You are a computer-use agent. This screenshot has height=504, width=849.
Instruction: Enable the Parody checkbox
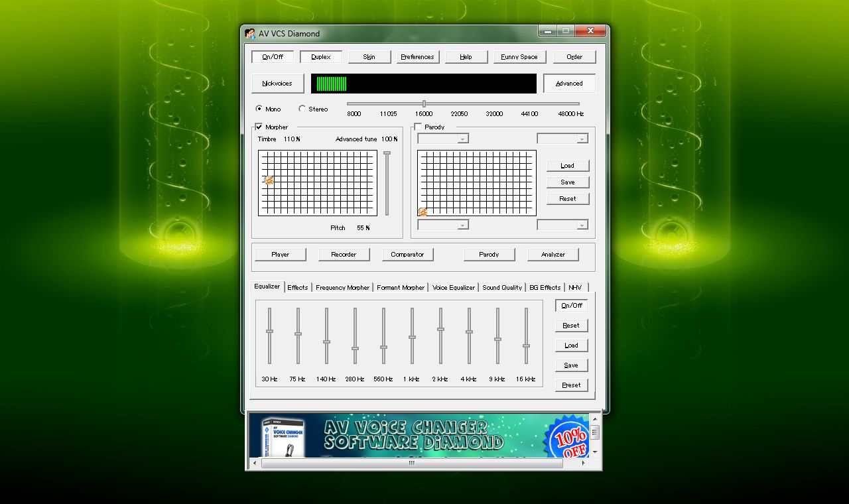click(418, 127)
